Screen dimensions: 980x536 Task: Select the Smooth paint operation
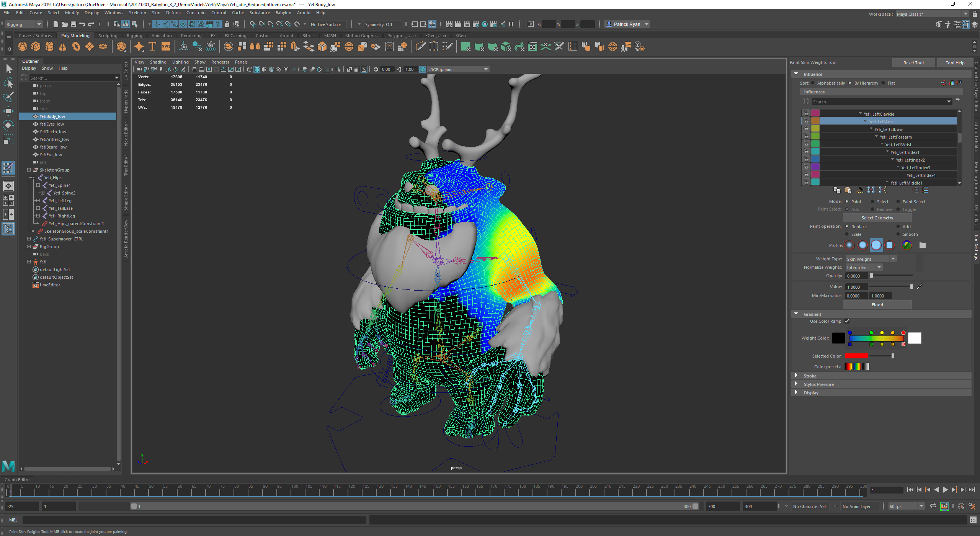tap(906, 234)
